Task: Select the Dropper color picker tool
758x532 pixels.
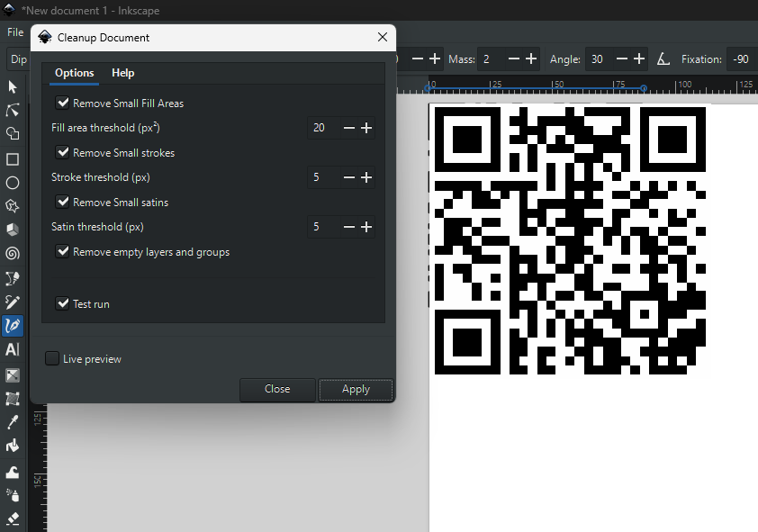Action: [x=13, y=422]
